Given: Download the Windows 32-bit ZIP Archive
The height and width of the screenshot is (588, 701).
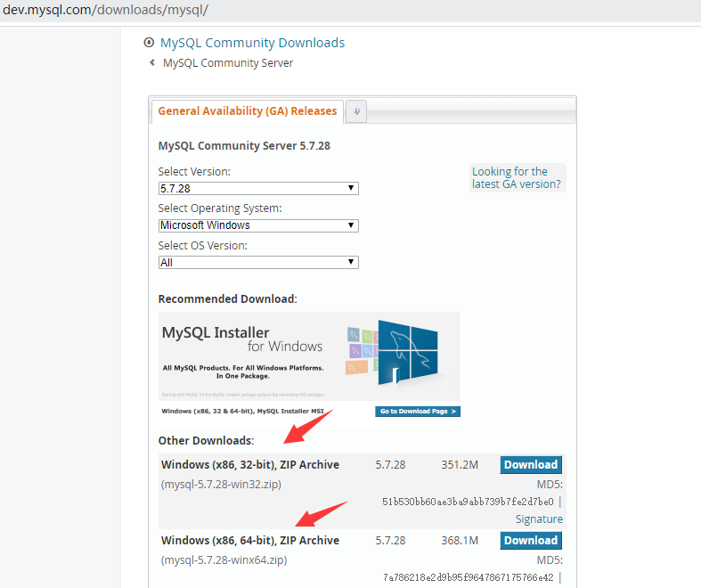Looking at the screenshot, I should coord(531,464).
